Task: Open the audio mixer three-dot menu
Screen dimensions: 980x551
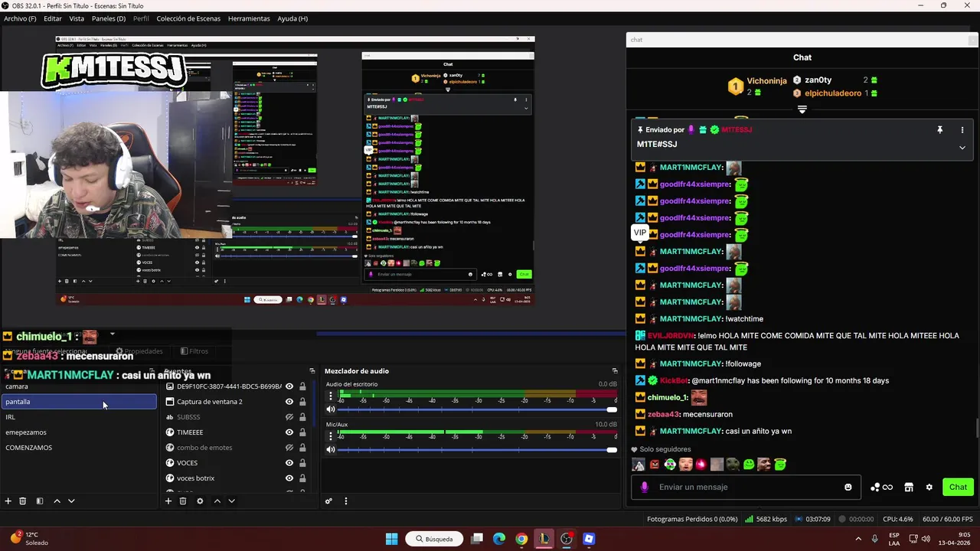Action: click(x=345, y=501)
